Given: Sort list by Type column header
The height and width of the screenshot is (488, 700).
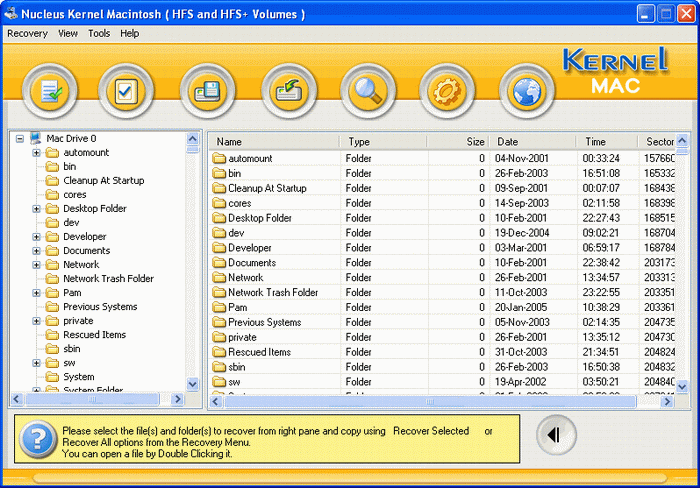Looking at the screenshot, I should point(383,142).
